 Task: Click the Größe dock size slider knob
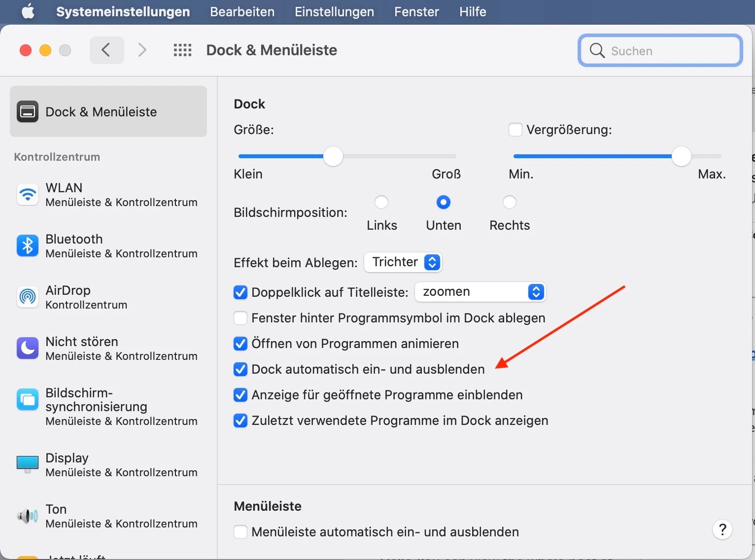click(333, 156)
